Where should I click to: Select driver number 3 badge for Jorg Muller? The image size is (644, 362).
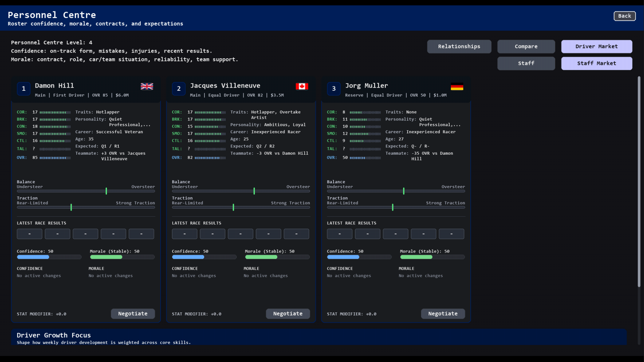(334, 89)
